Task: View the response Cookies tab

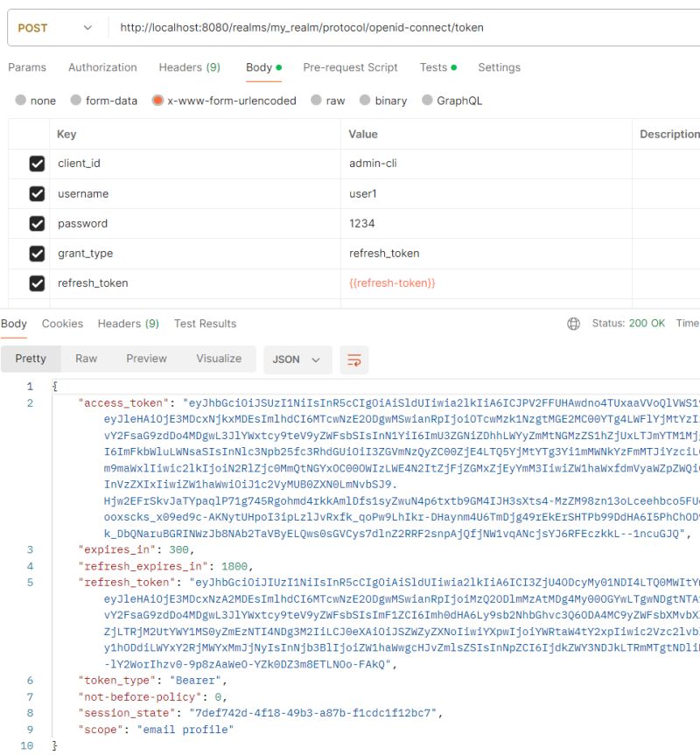Action: click(x=62, y=323)
